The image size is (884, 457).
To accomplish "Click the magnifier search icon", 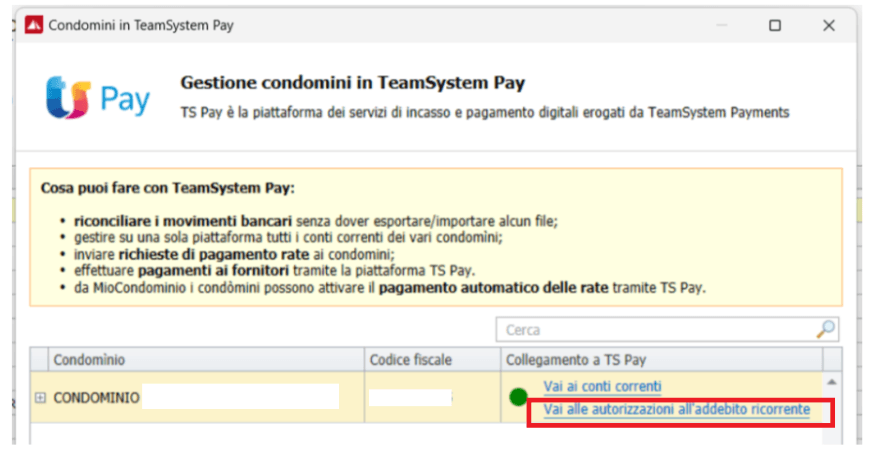I will [x=825, y=329].
